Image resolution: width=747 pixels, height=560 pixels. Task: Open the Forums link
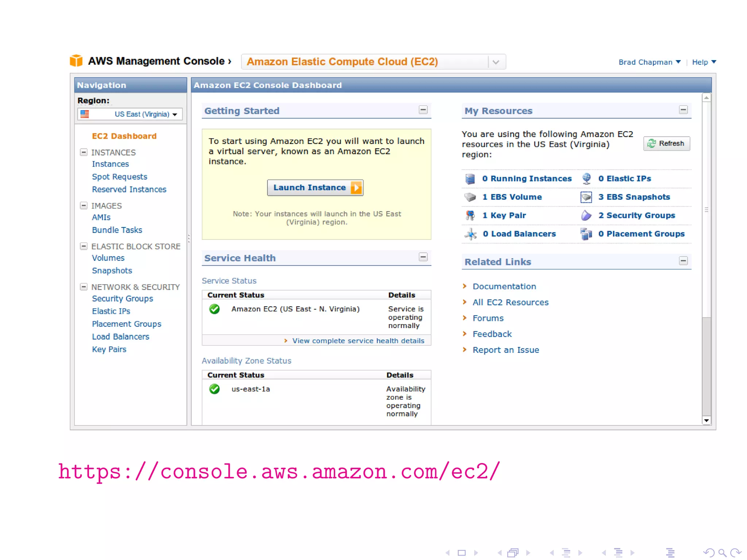coord(488,318)
